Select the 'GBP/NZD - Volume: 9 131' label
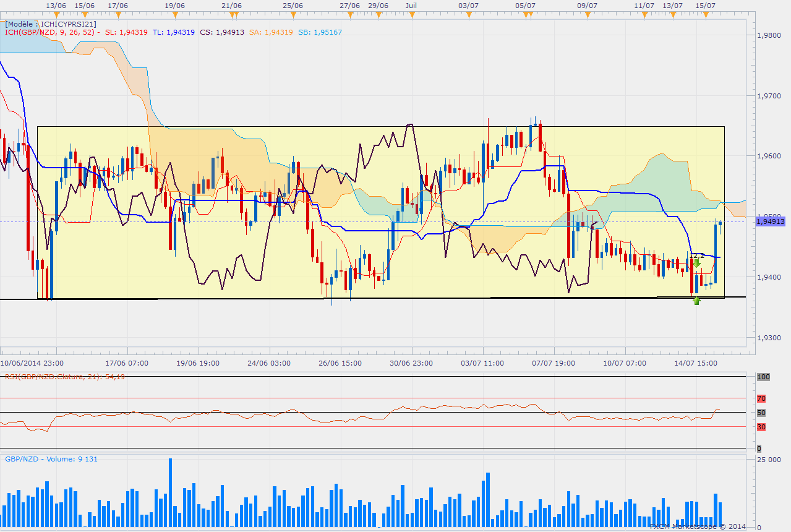 pyautogui.click(x=51, y=459)
